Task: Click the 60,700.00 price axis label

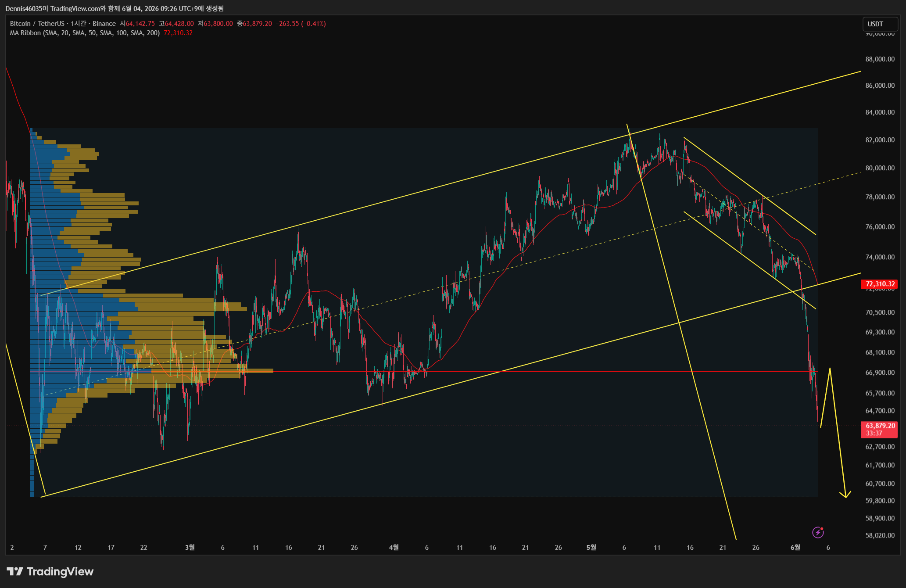Action: pos(880,484)
